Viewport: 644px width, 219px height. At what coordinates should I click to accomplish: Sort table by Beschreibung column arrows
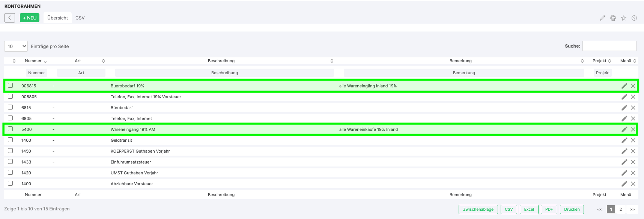pos(331,61)
